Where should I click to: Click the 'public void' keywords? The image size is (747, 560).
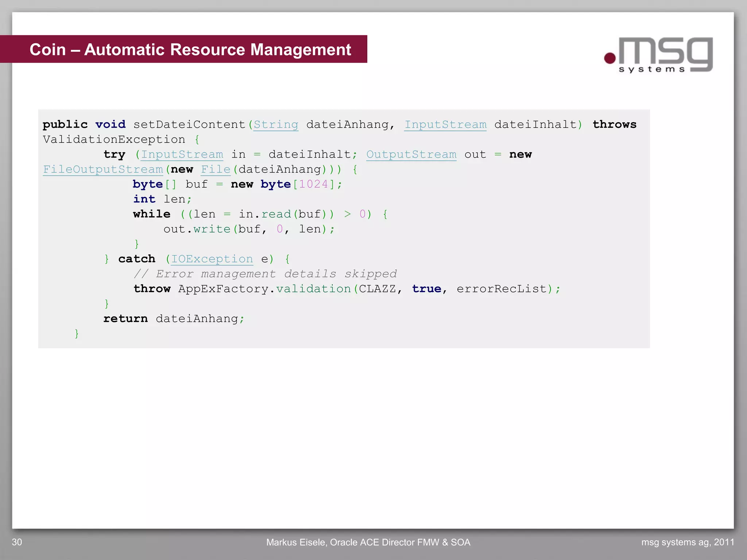click(x=84, y=125)
